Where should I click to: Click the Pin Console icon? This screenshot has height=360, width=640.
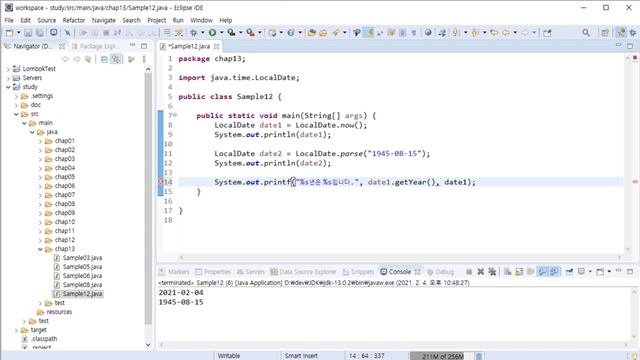click(569, 272)
